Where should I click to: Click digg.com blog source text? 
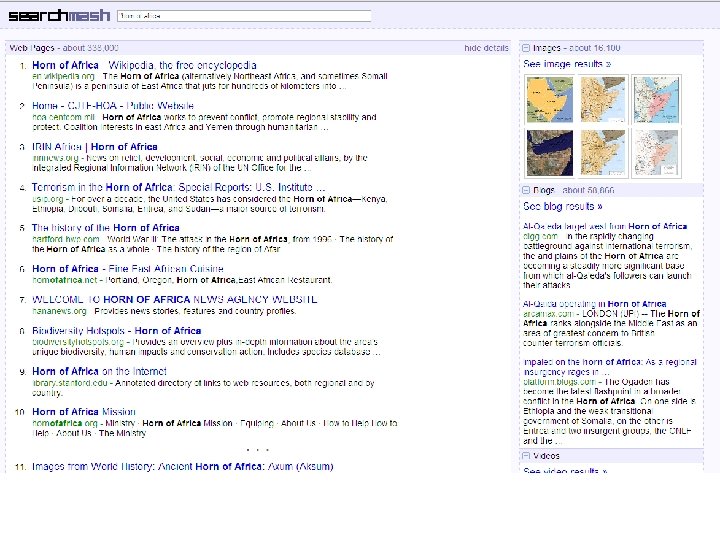(540, 236)
